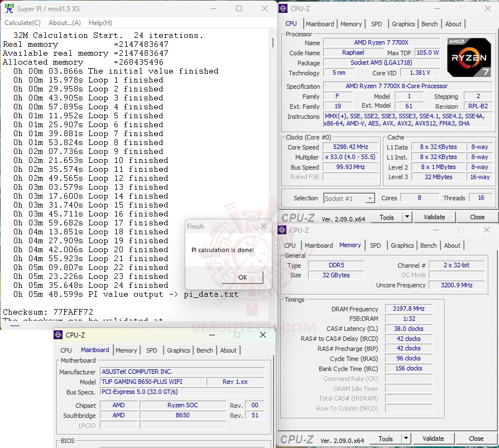The width and height of the screenshot is (499, 448).
Task: Click the Checksum: 77FAFF72 line
Action: click(48, 312)
